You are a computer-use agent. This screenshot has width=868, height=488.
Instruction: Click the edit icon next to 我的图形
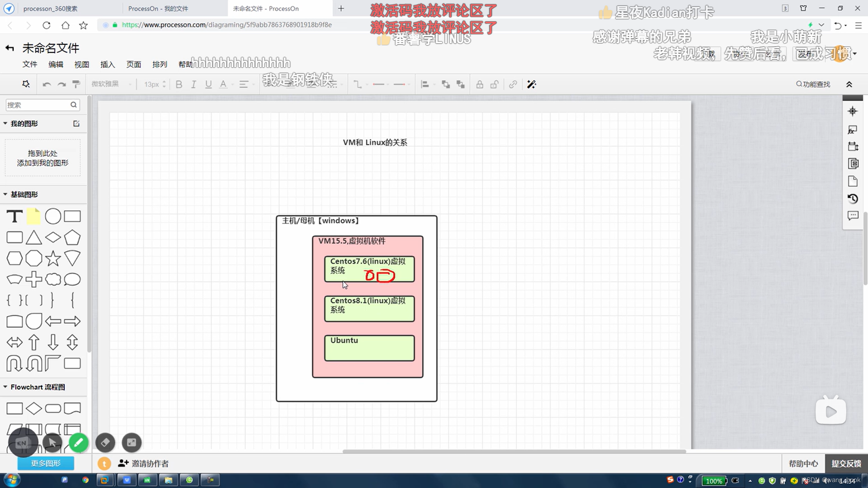coord(76,123)
